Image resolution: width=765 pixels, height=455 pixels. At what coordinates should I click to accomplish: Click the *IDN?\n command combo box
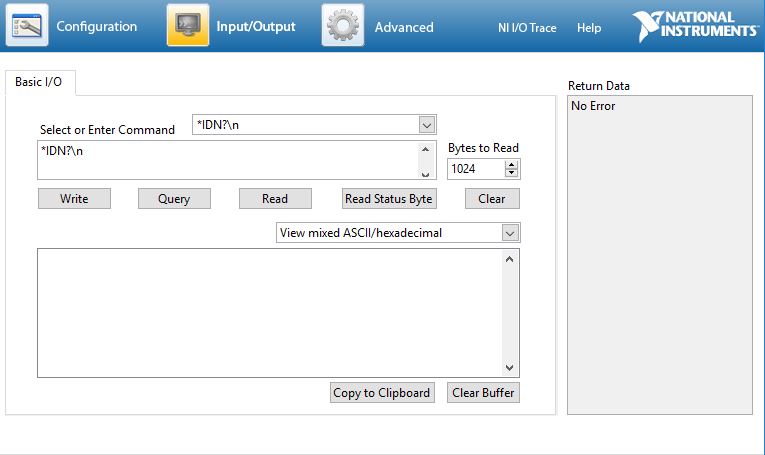click(x=314, y=125)
